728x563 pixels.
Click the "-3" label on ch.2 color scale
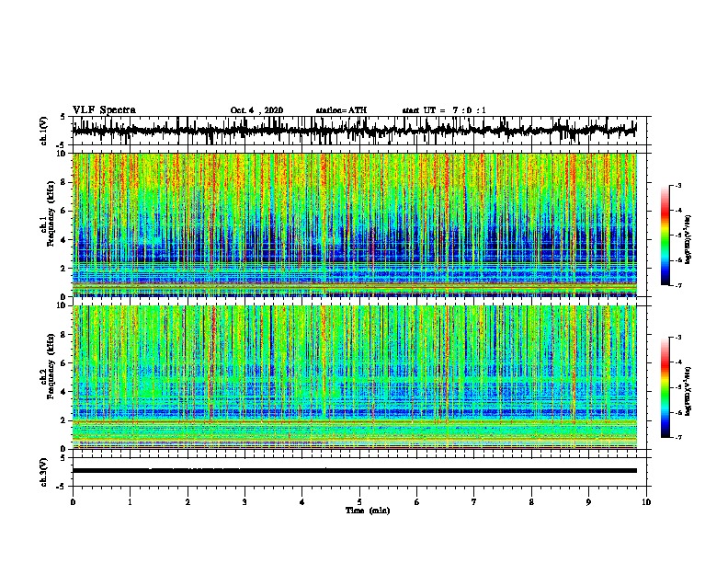[x=677, y=338]
